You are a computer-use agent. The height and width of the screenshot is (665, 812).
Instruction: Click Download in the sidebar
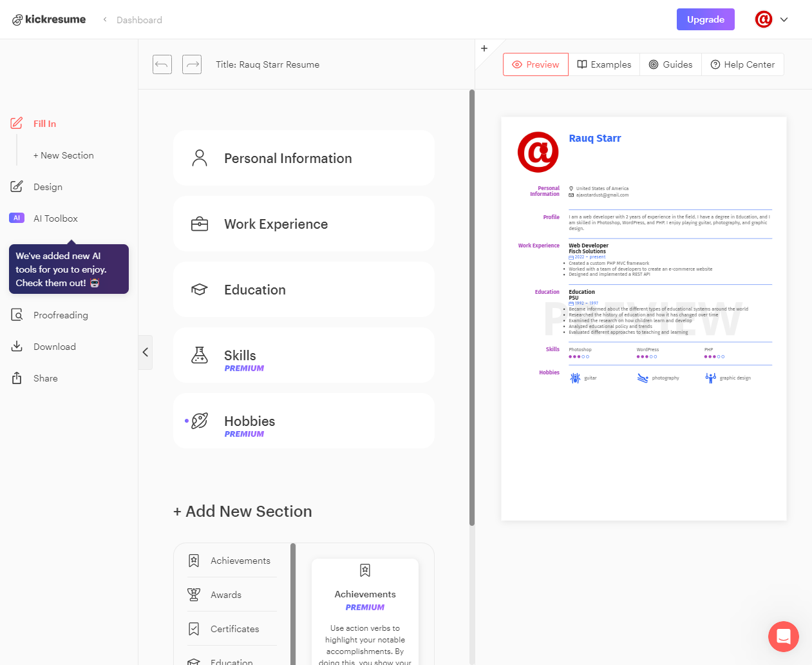point(55,347)
